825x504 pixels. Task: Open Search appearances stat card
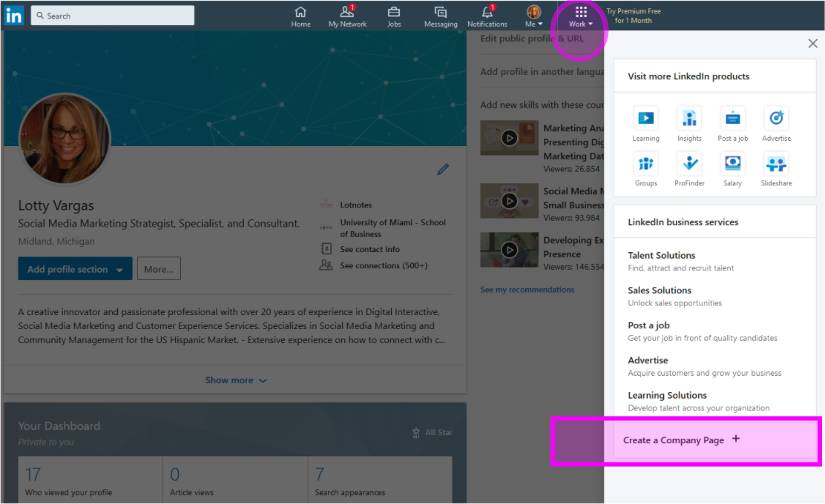pyautogui.click(x=380, y=480)
